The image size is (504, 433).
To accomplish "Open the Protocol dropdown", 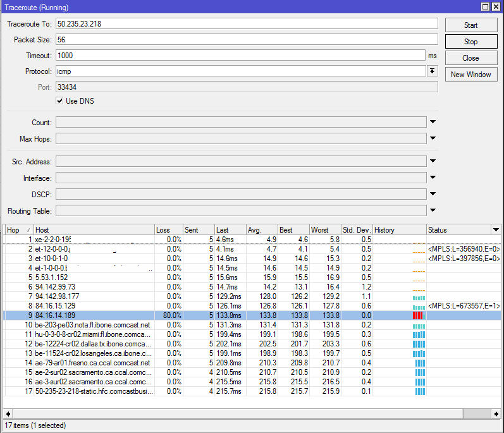I will (433, 71).
